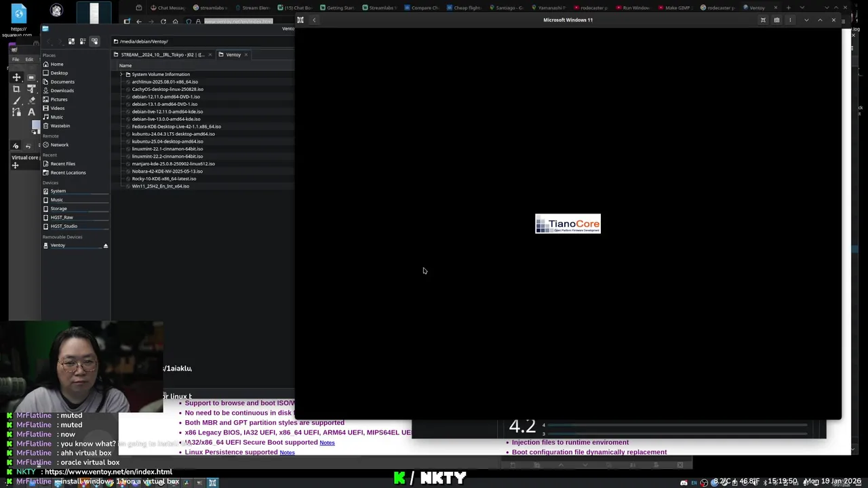The width and height of the screenshot is (868, 488).
Task: Click UEFI Secure Boot Notes link
Action: pyautogui.click(x=327, y=443)
